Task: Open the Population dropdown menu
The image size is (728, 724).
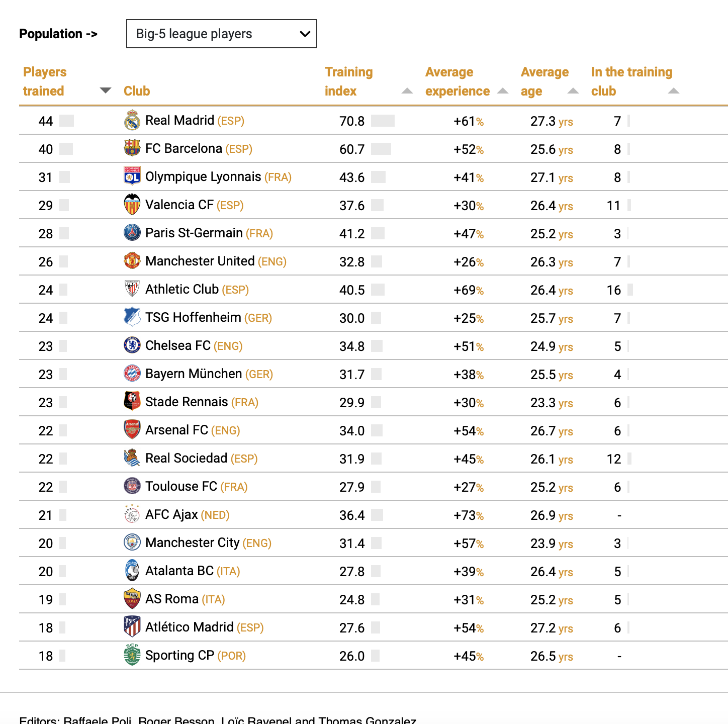Action: [x=221, y=34]
